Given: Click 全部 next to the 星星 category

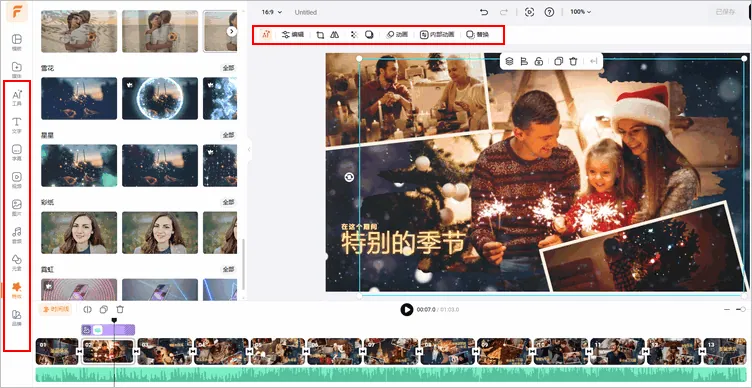Looking at the screenshot, I should (229, 135).
